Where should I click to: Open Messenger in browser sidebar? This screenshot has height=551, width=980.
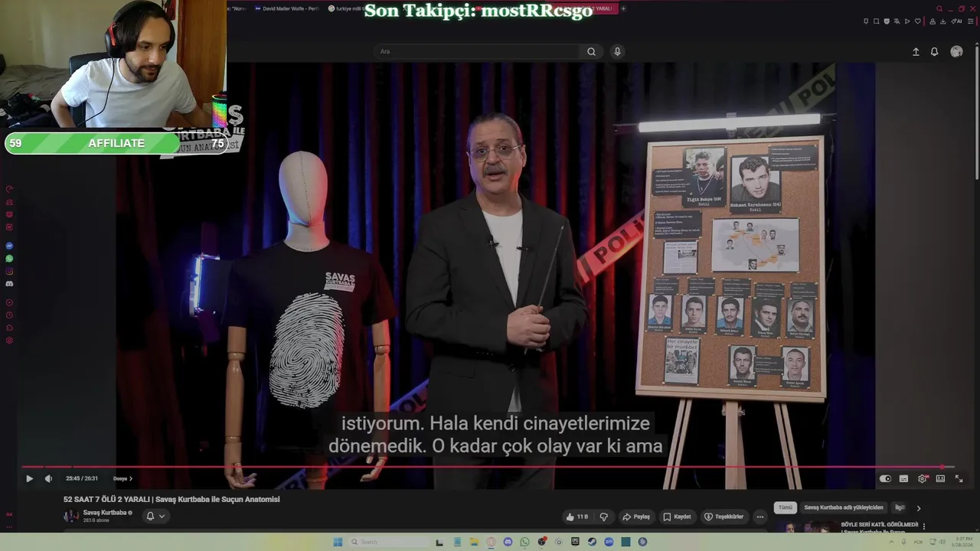click(9, 246)
